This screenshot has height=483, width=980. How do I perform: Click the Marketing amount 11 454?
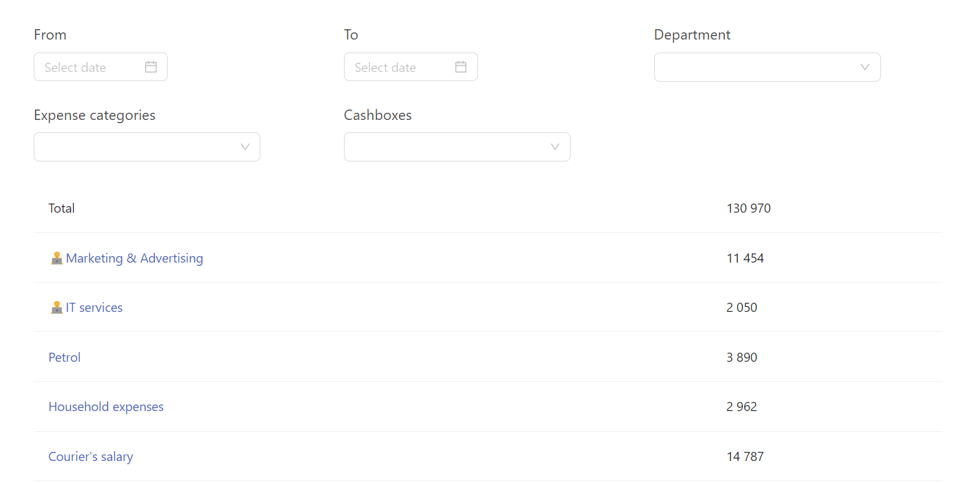745,258
